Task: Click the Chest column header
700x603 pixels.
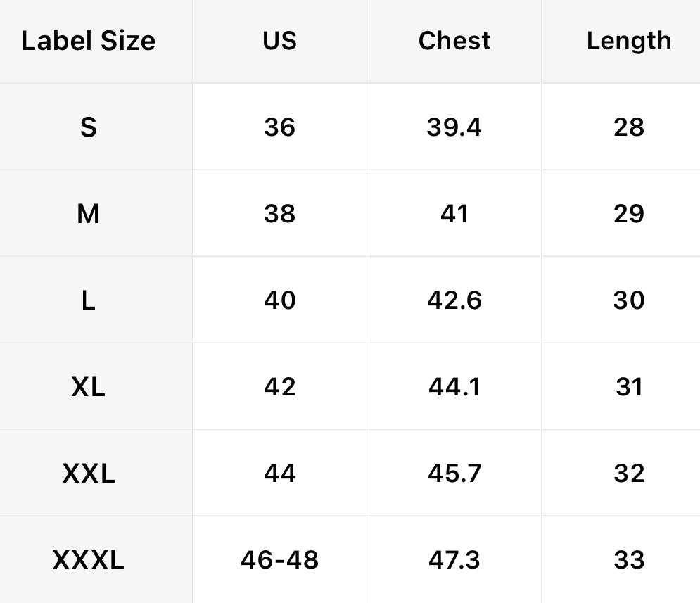Action: 454,41
